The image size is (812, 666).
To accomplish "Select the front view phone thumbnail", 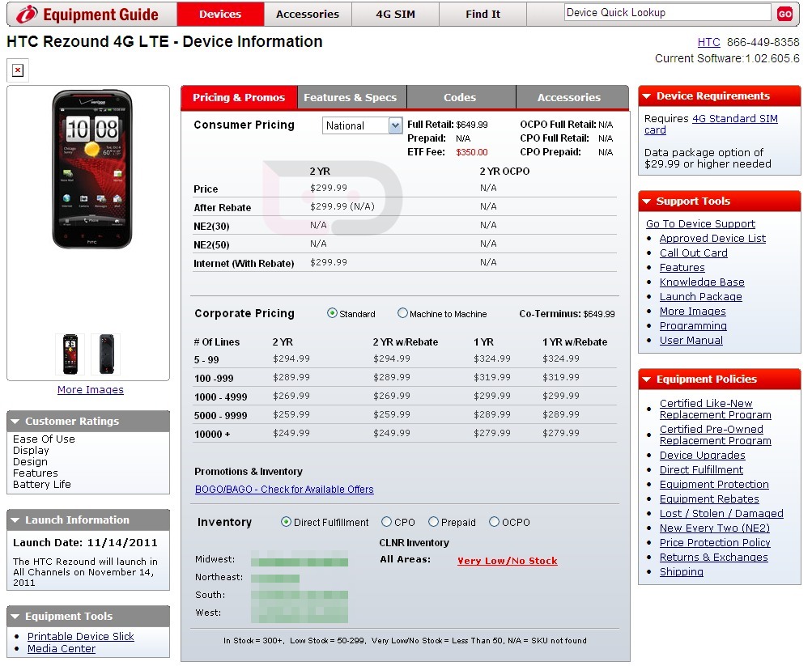I will click(x=70, y=354).
